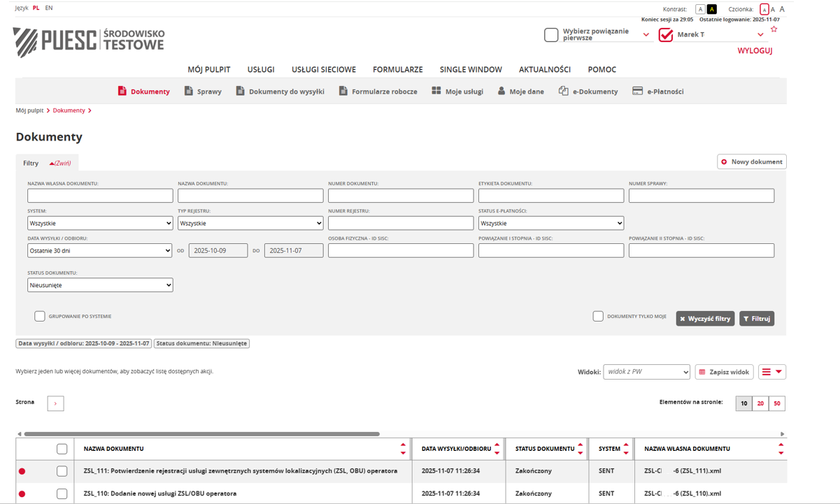Click the favorites star icon

(774, 29)
